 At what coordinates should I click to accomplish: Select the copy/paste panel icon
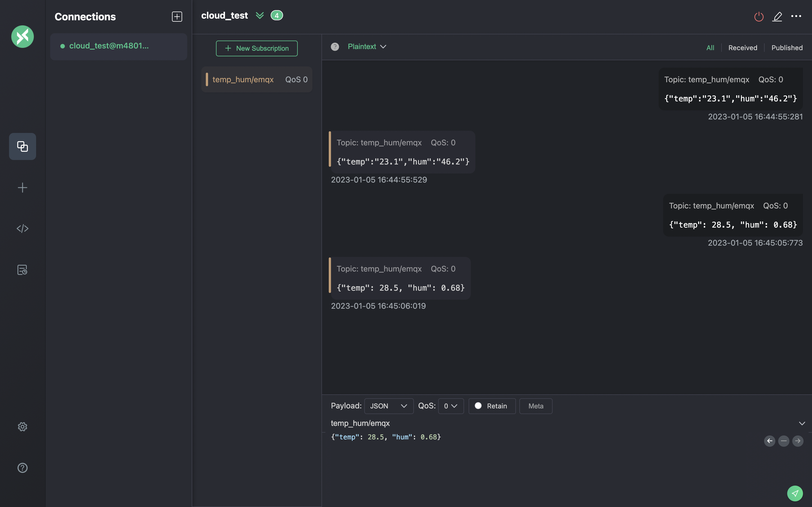[x=22, y=146]
